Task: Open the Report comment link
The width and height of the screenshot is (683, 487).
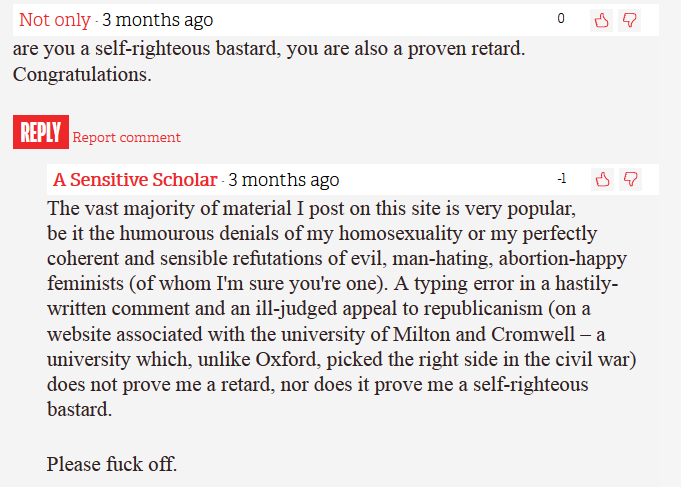Action: click(126, 137)
